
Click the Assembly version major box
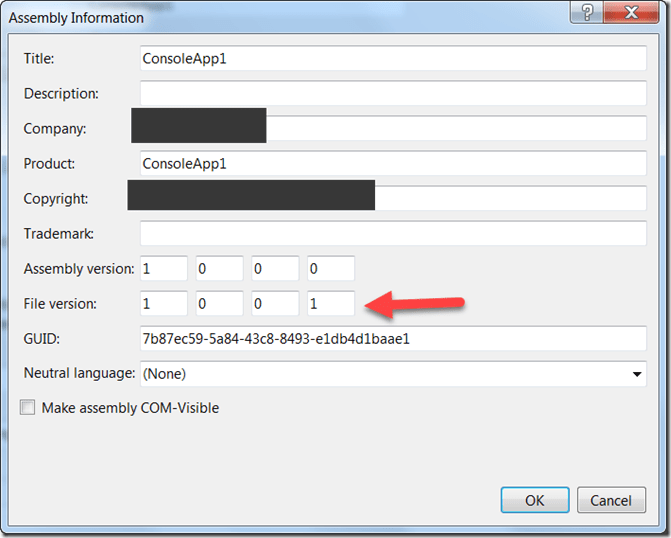[163, 268]
